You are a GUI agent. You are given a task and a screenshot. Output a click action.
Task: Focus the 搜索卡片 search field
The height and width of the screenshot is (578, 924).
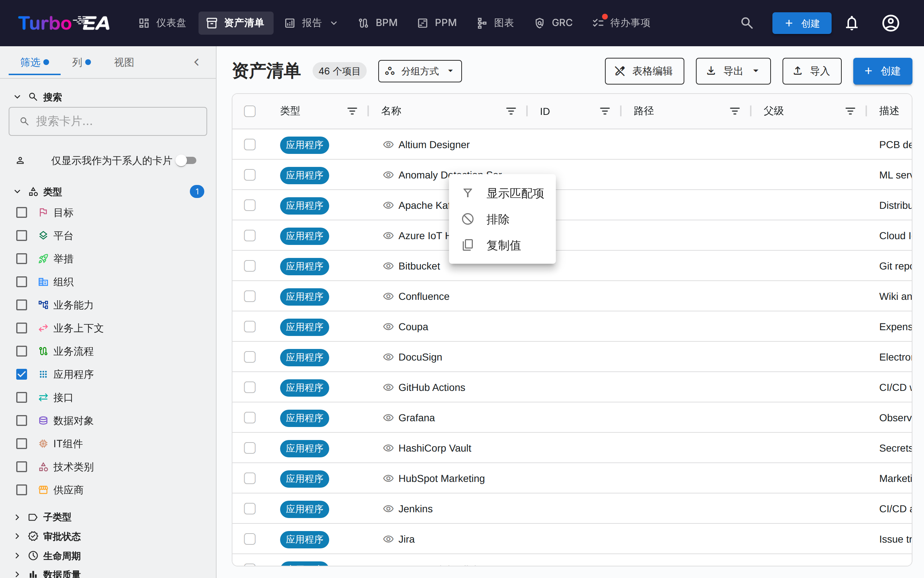(108, 122)
